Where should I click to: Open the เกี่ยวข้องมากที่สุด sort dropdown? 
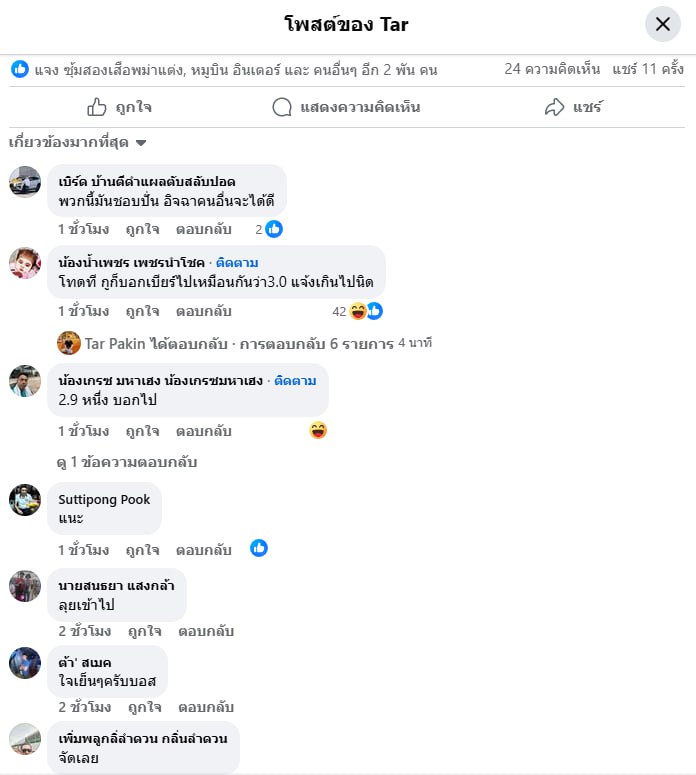point(78,142)
